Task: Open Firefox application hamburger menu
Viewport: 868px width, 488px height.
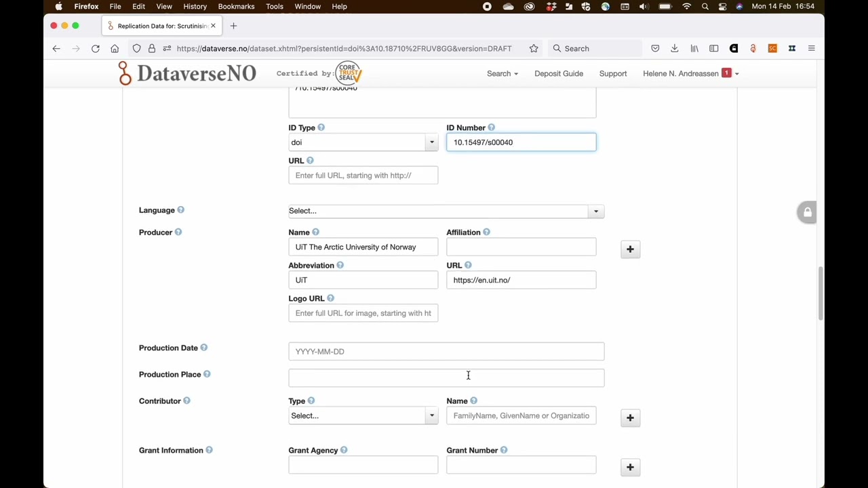Action: 811,48
